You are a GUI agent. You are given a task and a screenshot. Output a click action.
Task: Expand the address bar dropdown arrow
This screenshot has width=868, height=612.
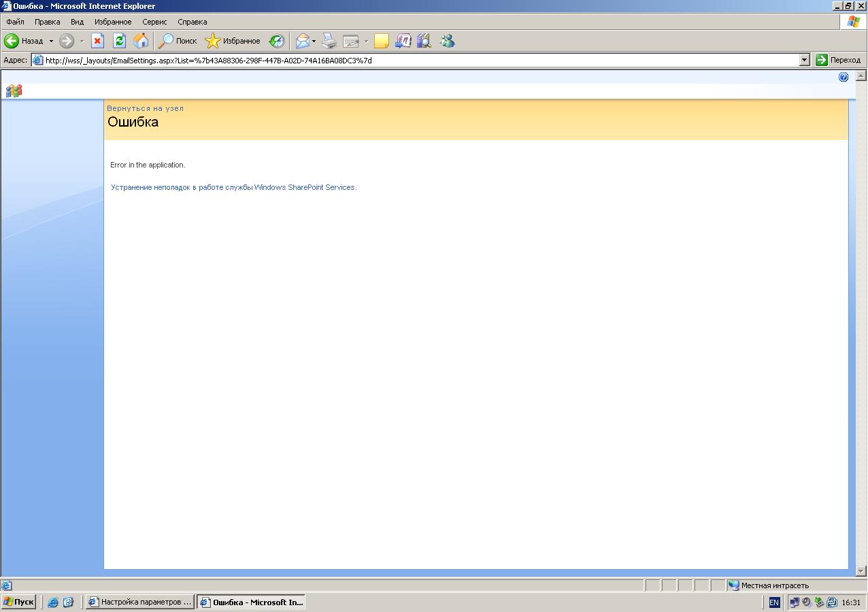point(805,60)
